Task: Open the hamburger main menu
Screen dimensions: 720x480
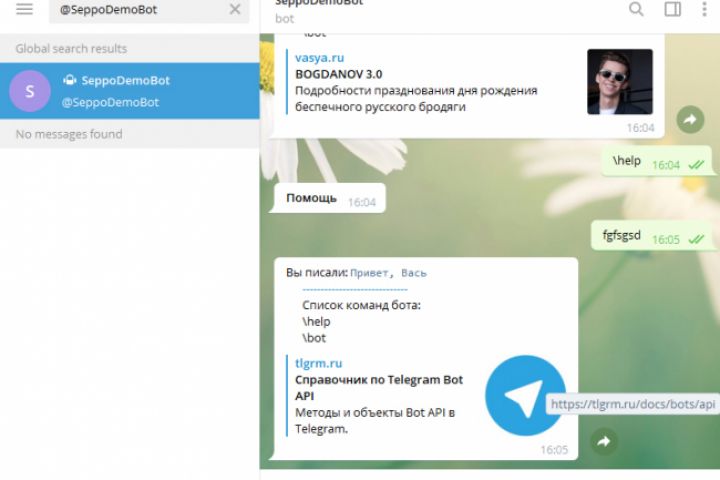Action: point(24,9)
